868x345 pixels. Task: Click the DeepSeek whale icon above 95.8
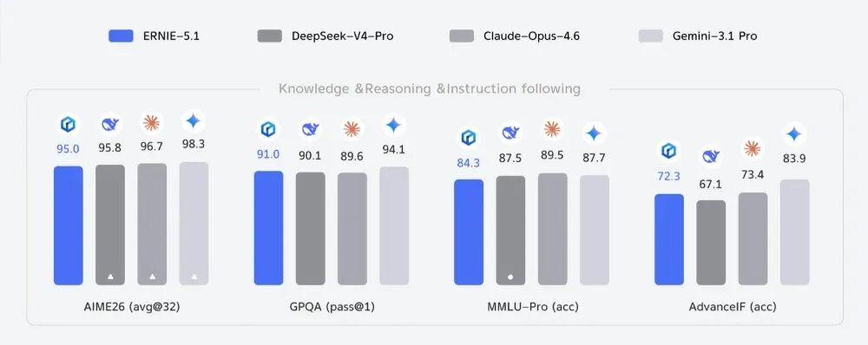coord(110,125)
